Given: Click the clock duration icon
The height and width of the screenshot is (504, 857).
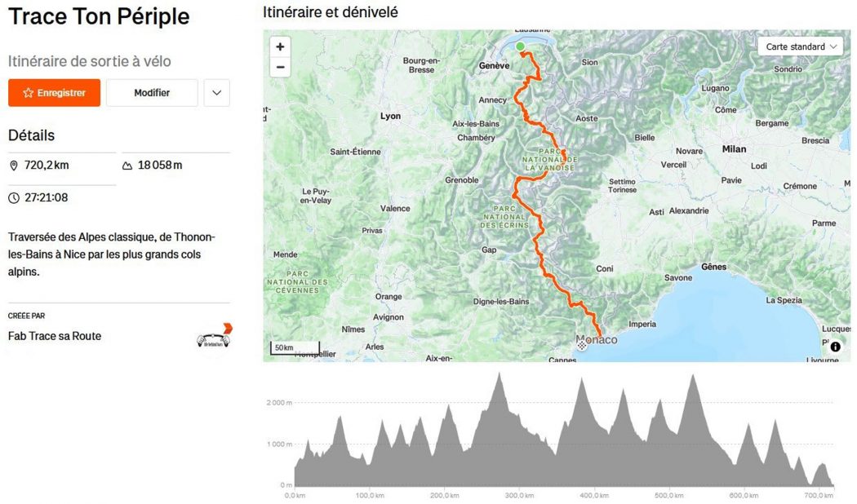Looking at the screenshot, I should click(x=14, y=198).
